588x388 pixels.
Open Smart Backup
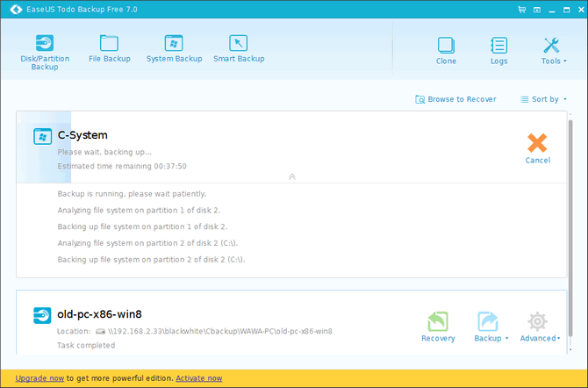tap(239, 48)
